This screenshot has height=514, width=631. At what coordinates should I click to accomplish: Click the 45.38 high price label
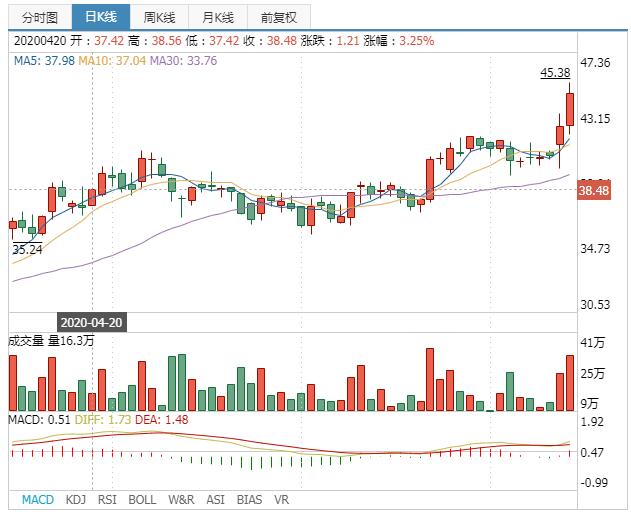coord(555,73)
